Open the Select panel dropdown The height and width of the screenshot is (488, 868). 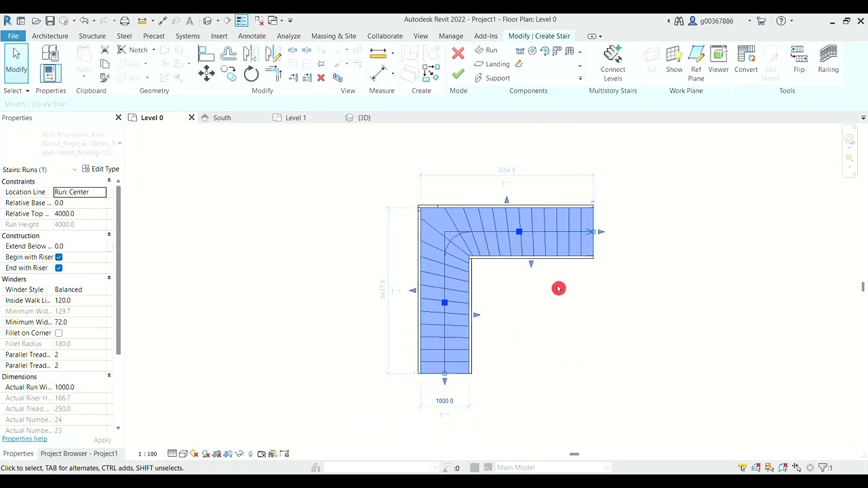click(17, 91)
